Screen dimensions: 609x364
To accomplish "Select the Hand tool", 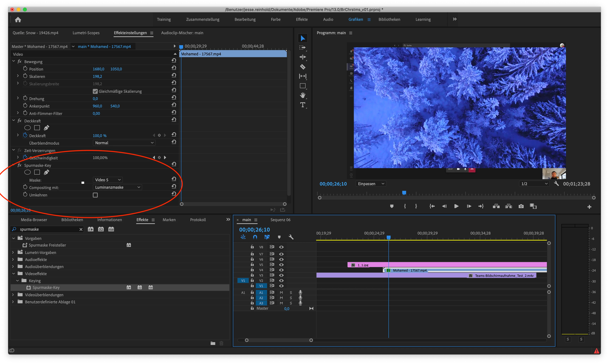I will point(303,95).
